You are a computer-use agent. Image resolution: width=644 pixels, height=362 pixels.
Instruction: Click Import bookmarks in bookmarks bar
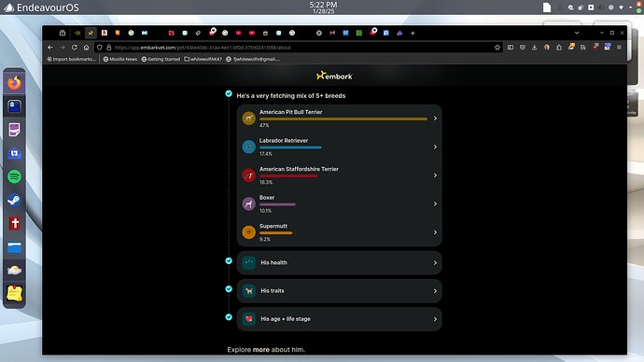[71, 59]
